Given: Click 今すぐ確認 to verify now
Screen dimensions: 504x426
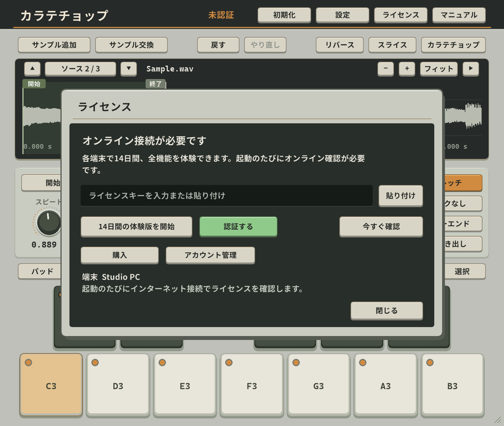Looking at the screenshot, I should (x=381, y=226).
